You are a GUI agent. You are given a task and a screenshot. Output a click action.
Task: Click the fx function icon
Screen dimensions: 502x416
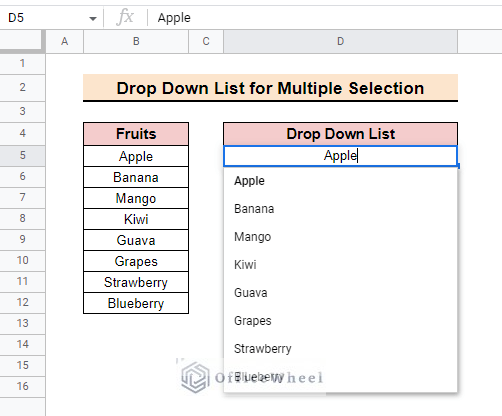coord(125,17)
